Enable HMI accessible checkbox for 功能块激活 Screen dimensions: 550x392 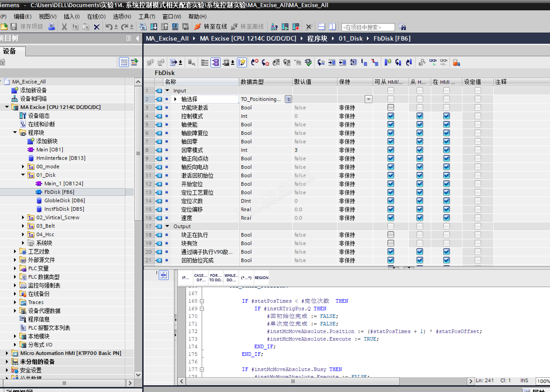pos(390,107)
